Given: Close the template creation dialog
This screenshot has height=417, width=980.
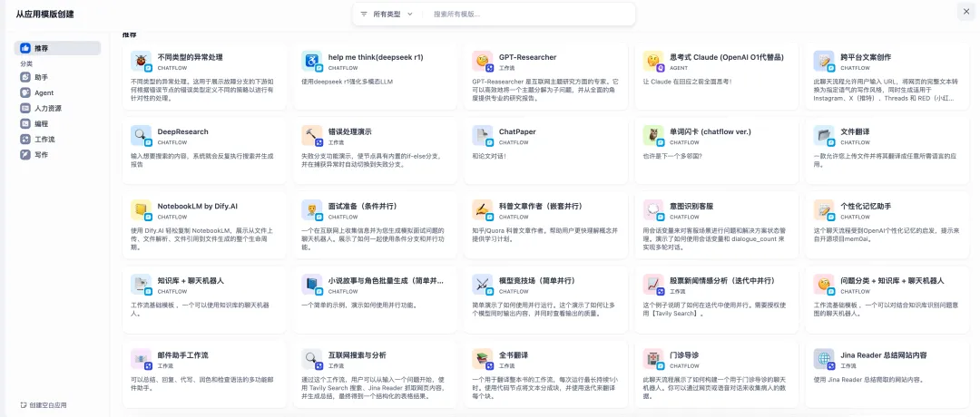Looking at the screenshot, I should point(964,12).
